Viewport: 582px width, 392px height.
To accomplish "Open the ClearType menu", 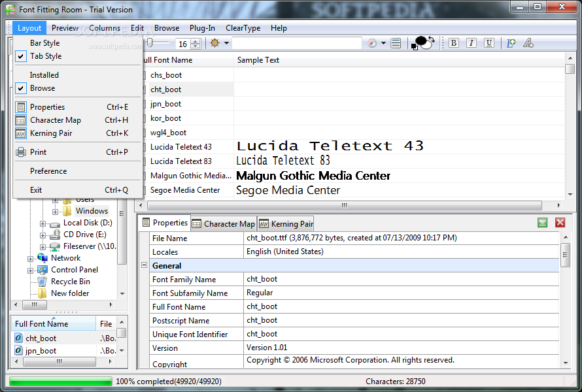I will coord(243,28).
